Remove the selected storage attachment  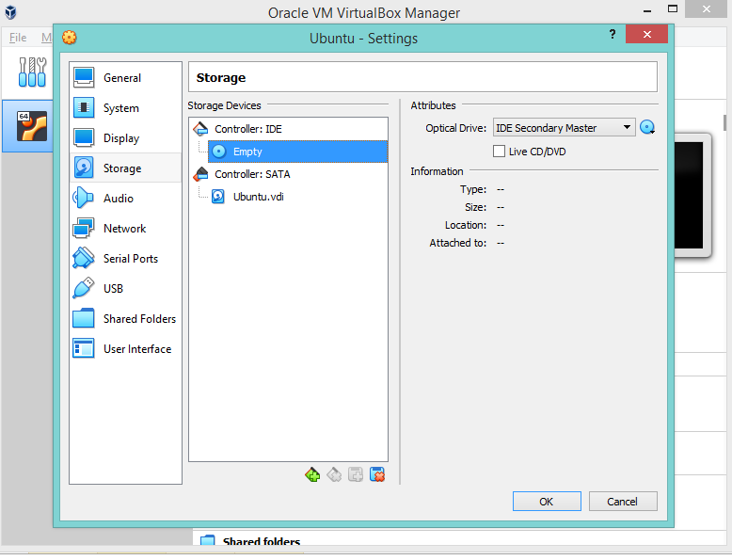377,475
